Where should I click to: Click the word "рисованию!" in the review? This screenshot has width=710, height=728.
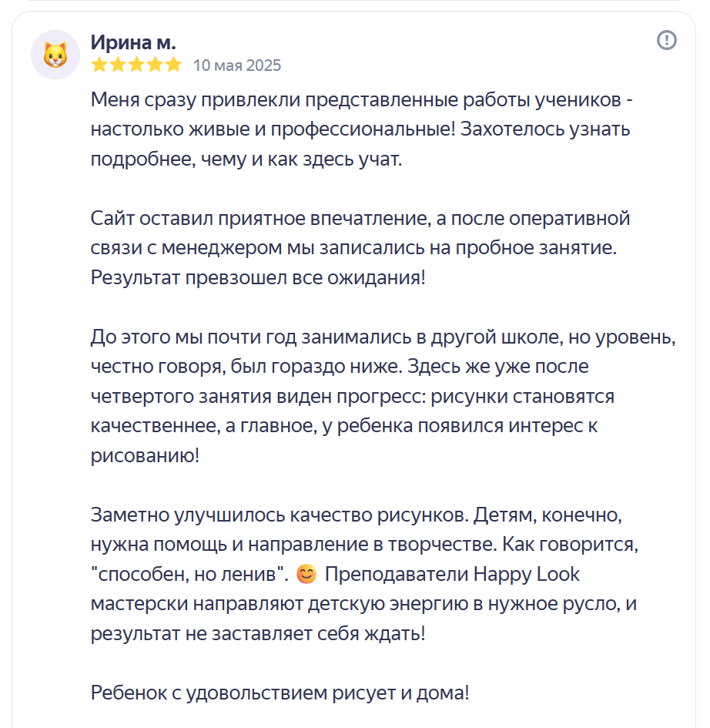145,455
